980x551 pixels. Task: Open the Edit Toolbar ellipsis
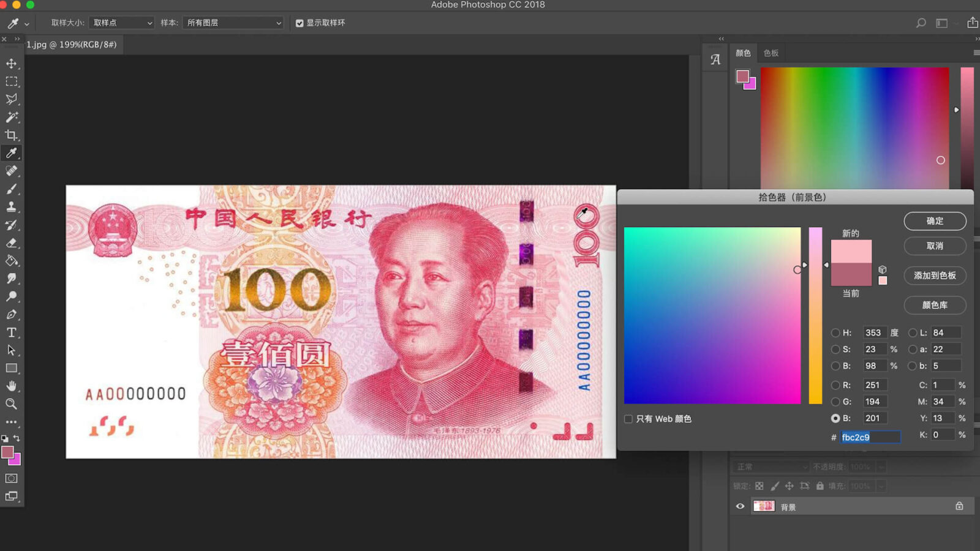tap(11, 422)
